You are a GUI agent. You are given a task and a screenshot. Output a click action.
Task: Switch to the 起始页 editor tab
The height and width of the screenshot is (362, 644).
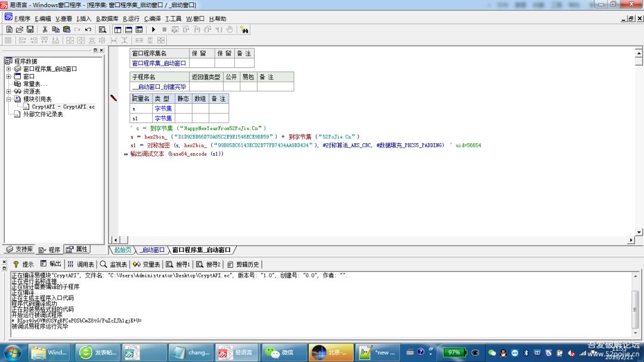[x=123, y=250]
